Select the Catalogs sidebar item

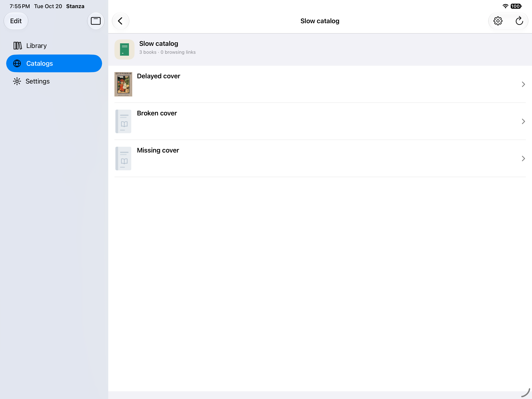click(x=54, y=63)
